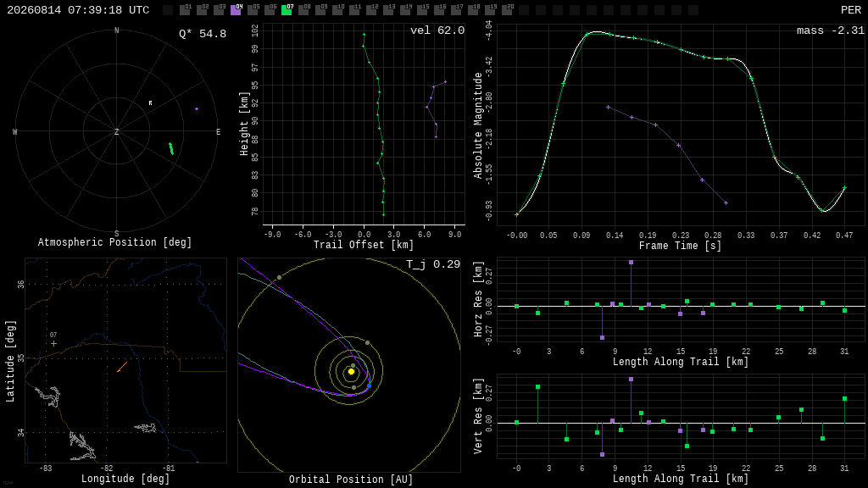This screenshot has height=488, width=868.
Task: Click the vel 62.0 readout
Action: coord(437,30)
